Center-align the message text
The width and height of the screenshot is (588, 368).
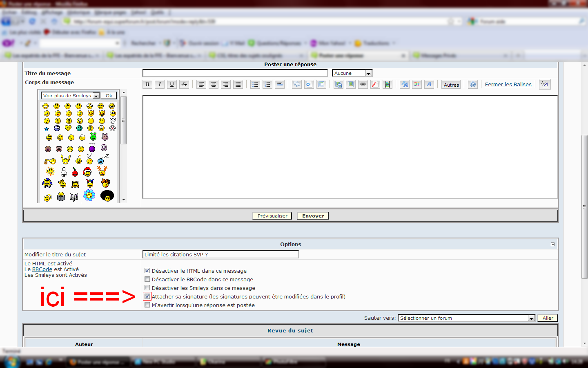213,85
